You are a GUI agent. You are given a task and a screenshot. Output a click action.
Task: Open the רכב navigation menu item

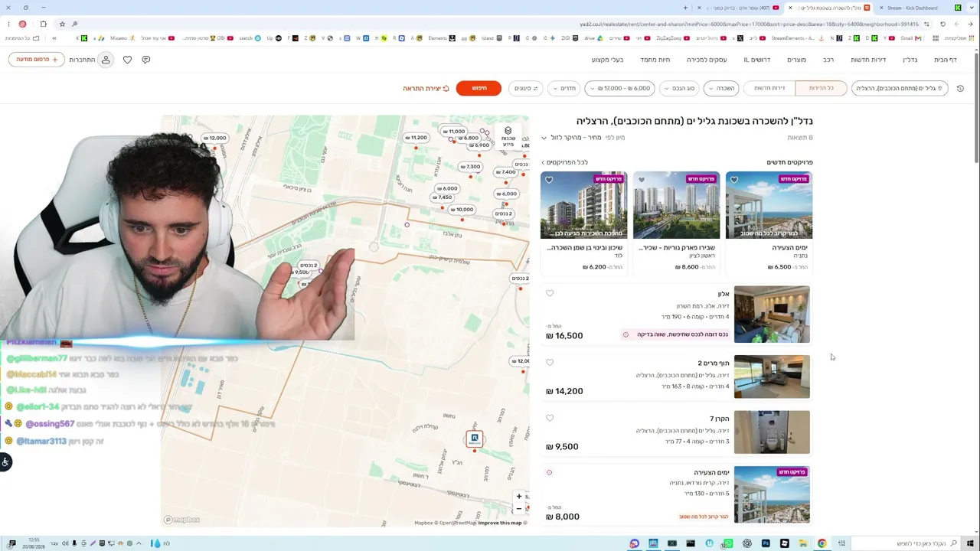point(828,60)
